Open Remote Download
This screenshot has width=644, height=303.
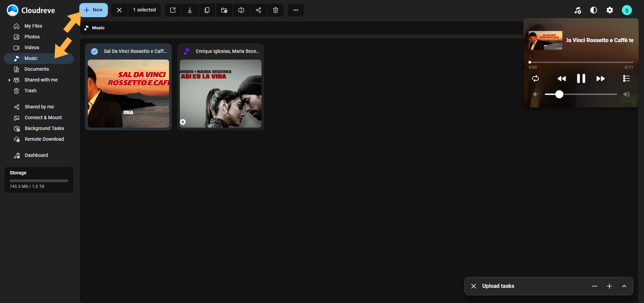[39, 139]
